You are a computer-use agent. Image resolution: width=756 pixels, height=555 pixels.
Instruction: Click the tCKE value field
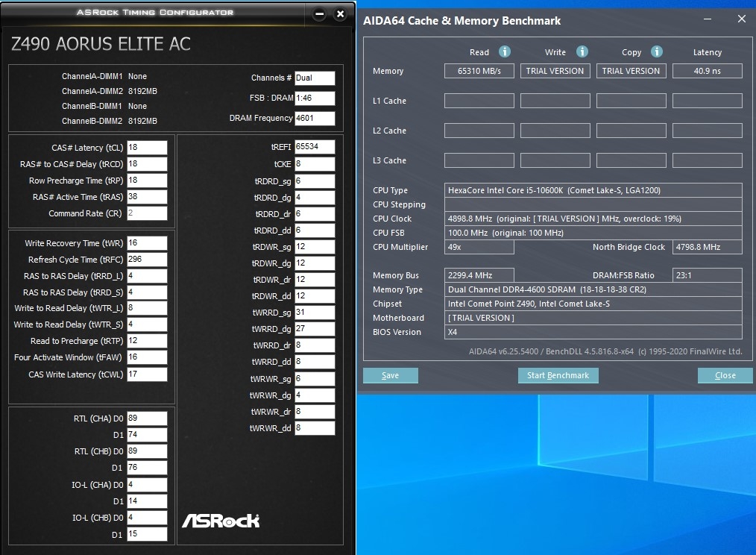[315, 164]
